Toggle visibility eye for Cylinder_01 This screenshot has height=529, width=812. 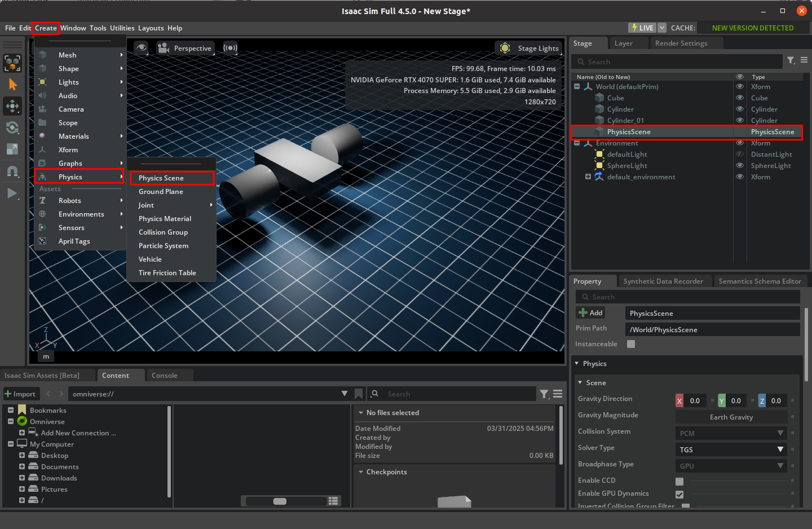tap(740, 120)
